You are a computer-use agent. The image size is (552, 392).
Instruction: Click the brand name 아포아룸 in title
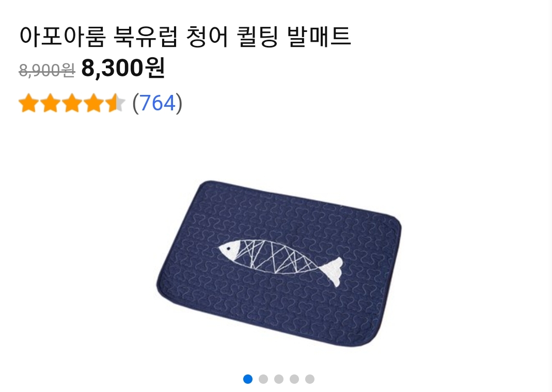pos(62,37)
